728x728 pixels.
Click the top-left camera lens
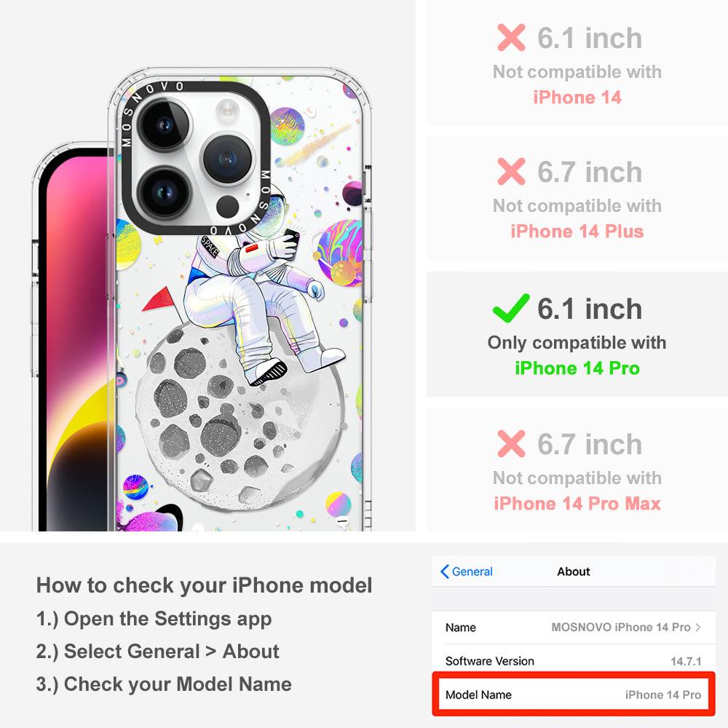pyautogui.click(x=165, y=124)
